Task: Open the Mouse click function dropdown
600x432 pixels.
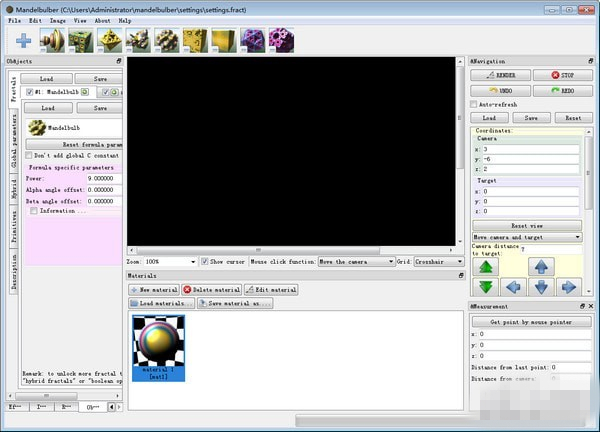Action: (356, 261)
